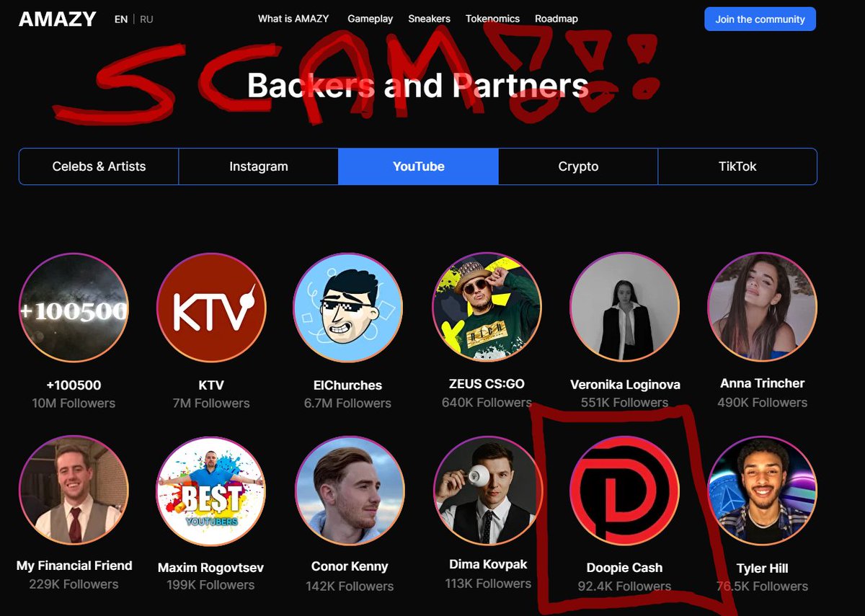Switch to the TikTok tab
The image size is (865, 616).
pos(737,166)
